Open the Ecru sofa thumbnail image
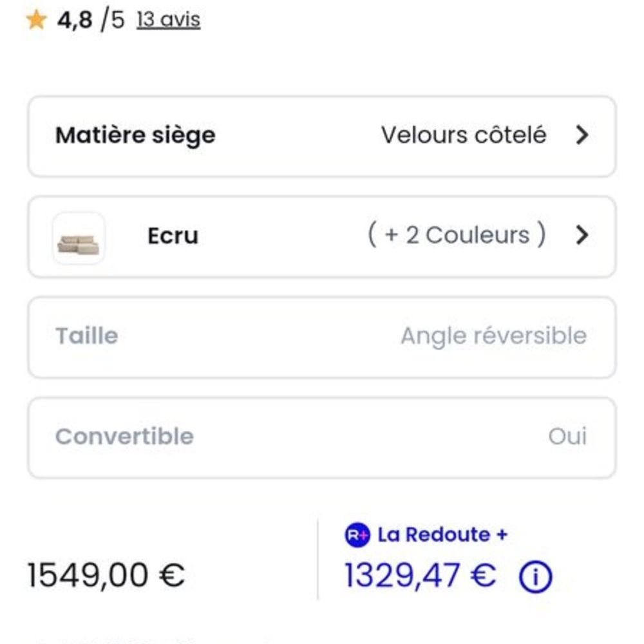644x644 pixels. (79, 238)
